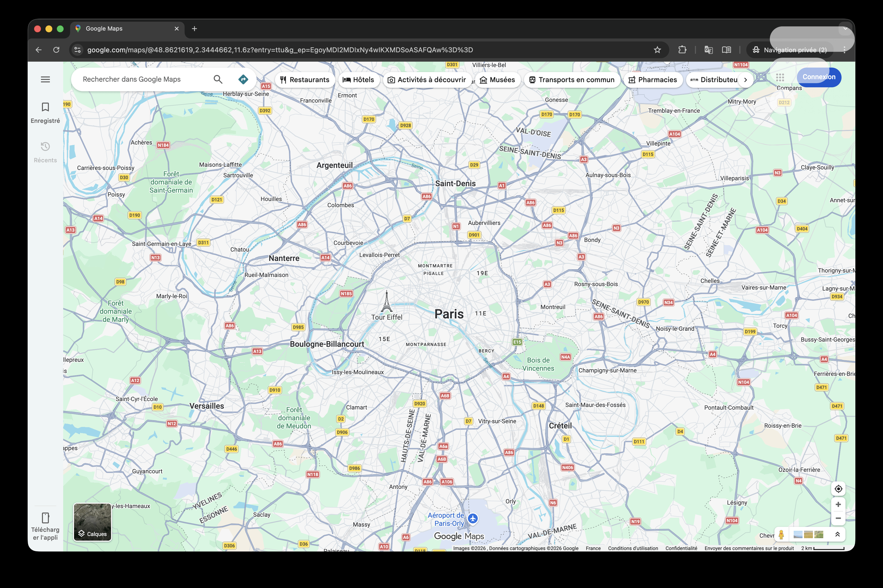Select the Transports en commun chip

pyautogui.click(x=572, y=80)
